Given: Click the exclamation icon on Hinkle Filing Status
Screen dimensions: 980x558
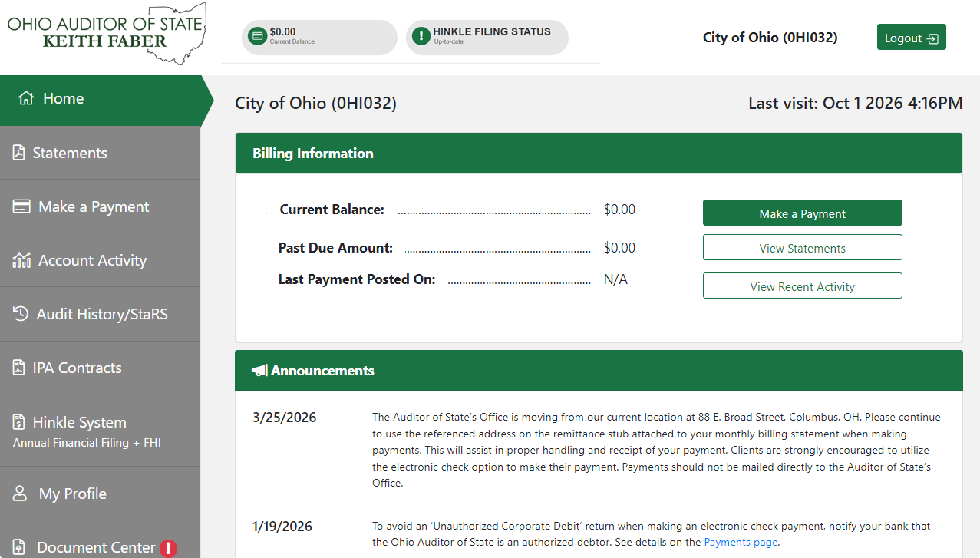Looking at the screenshot, I should pos(421,36).
